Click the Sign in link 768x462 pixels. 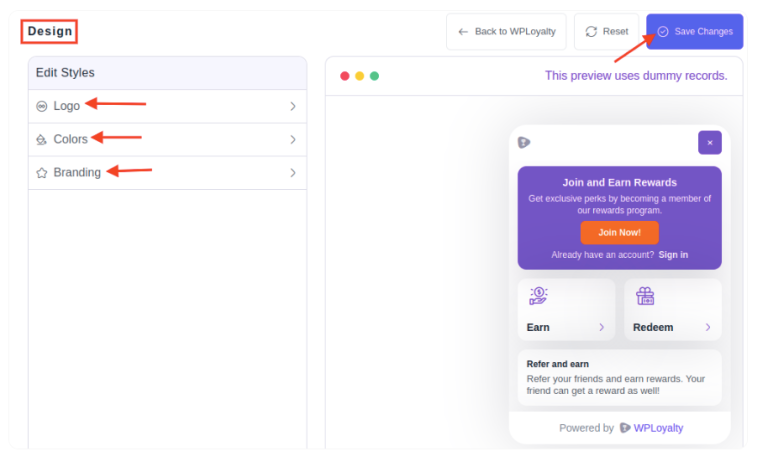(x=673, y=255)
